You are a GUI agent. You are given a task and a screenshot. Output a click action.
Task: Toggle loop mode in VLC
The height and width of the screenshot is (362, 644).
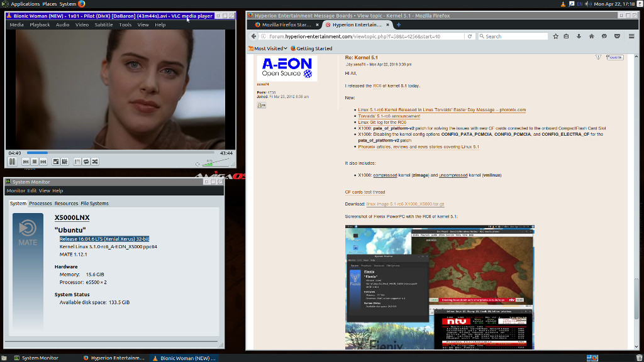point(86,162)
